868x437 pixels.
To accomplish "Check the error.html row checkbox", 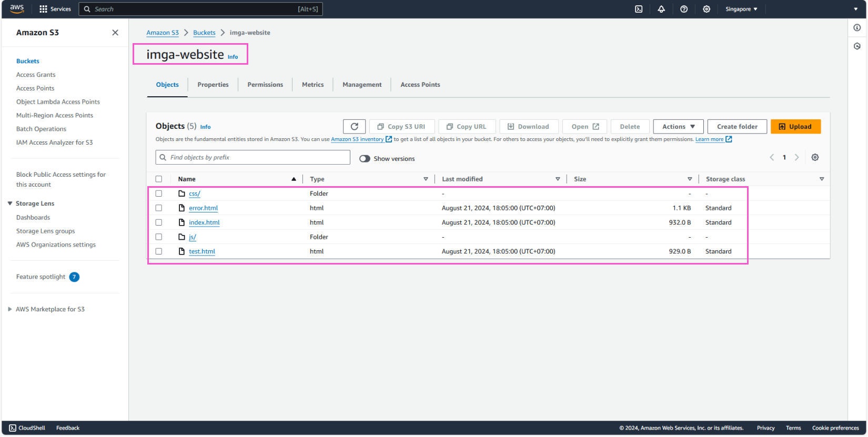I will click(159, 208).
